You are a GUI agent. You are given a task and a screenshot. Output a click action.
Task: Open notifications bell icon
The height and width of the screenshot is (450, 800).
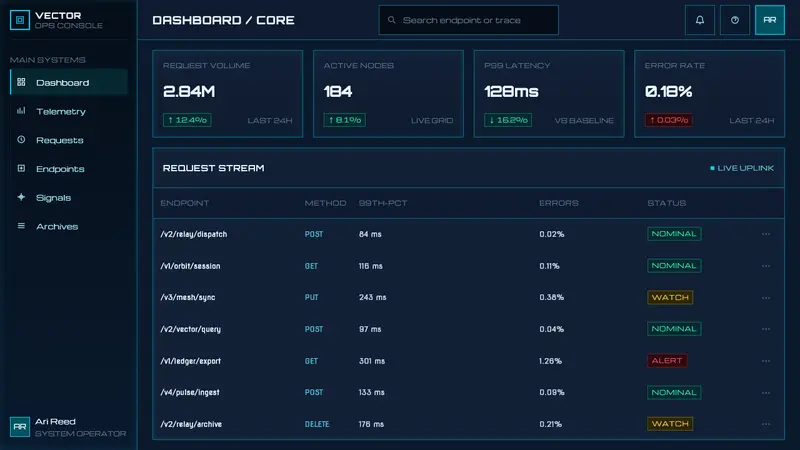click(x=699, y=20)
